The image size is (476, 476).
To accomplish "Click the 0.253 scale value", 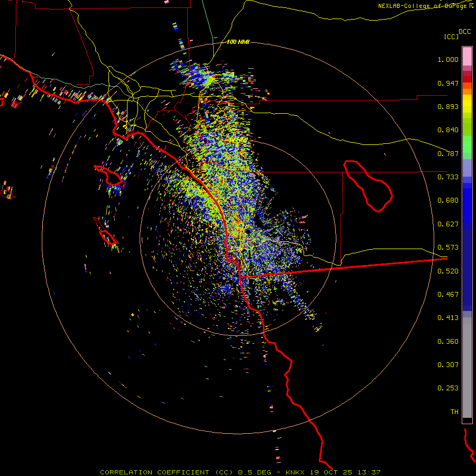I will coord(448,388).
